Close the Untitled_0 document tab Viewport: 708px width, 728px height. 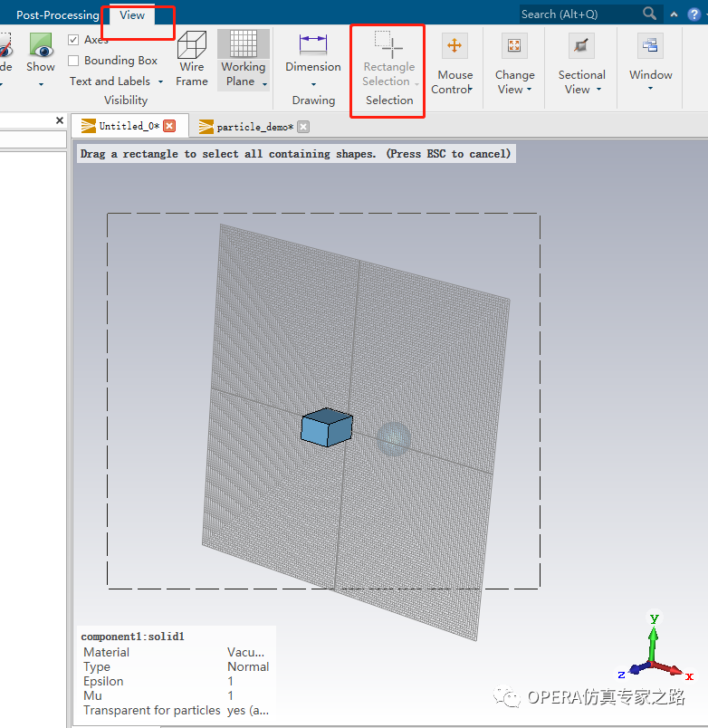pos(169,126)
